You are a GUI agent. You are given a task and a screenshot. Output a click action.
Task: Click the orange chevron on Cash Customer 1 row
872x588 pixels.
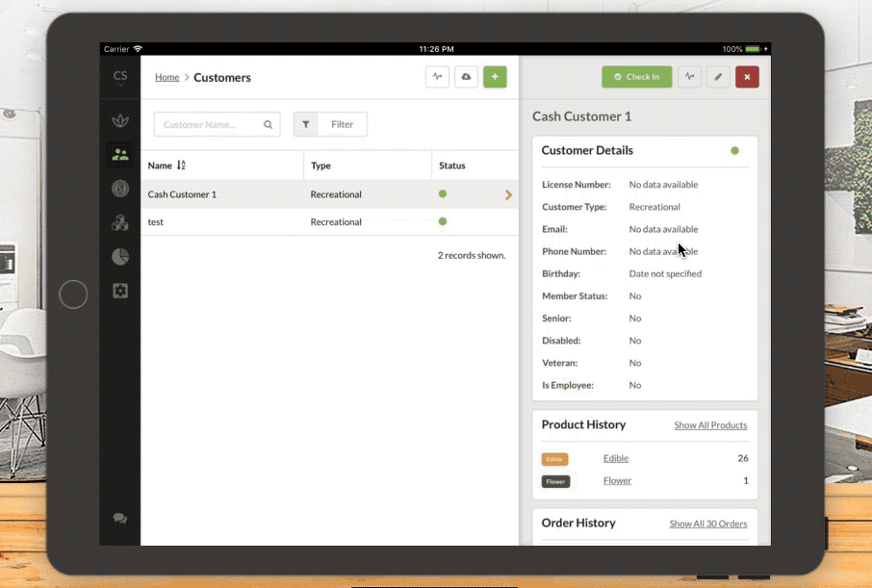click(508, 194)
